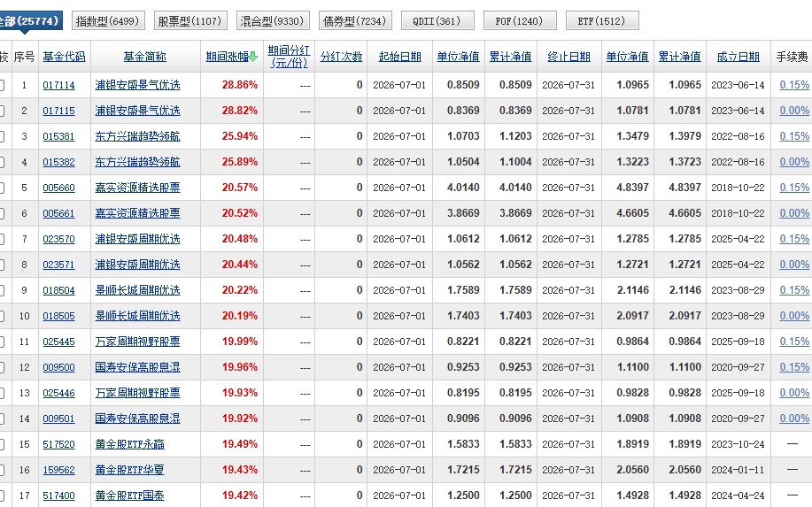The width and height of the screenshot is (812, 507).
Task: Tick checkbox for fund 017115 row
Action: click(2, 111)
